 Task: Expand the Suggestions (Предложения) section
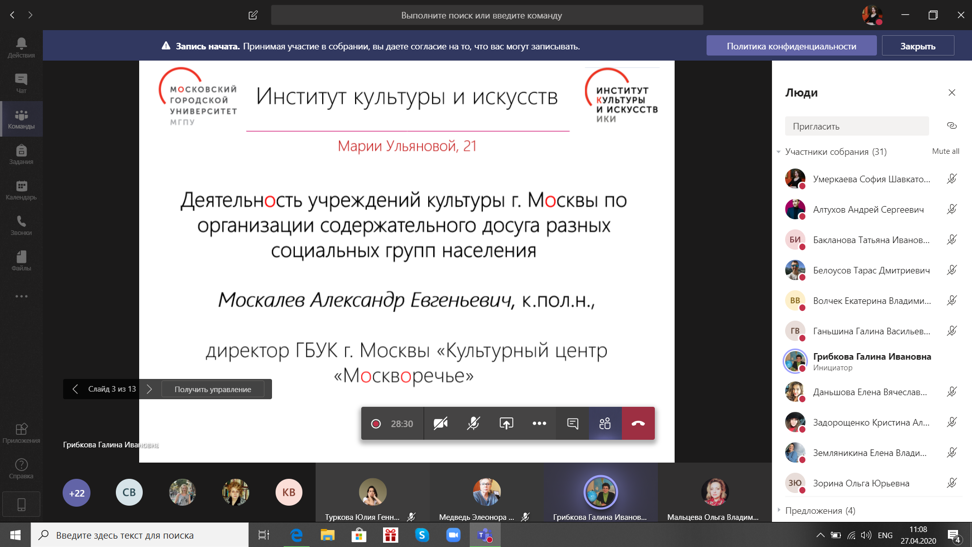click(820, 510)
